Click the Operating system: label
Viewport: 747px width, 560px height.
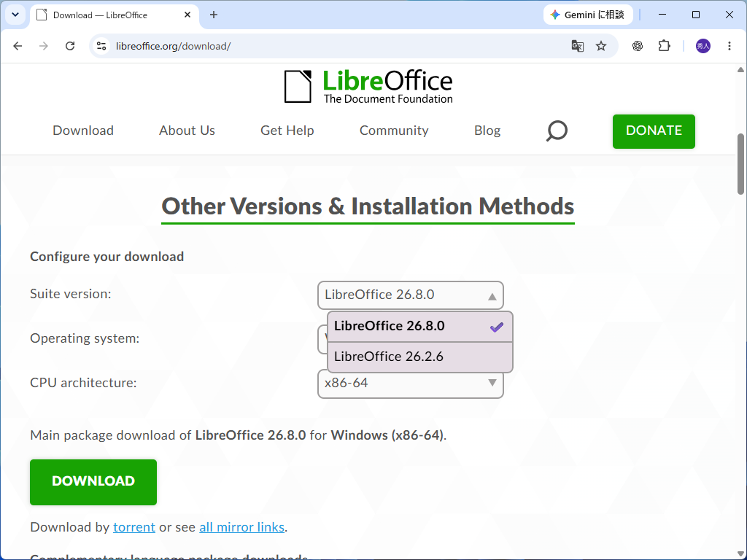pos(85,338)
